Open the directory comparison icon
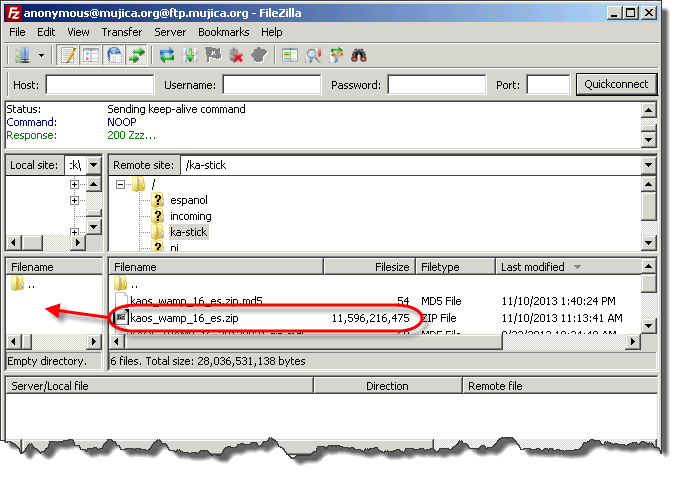Screen dimensions: 678x479 pos(290,55)
